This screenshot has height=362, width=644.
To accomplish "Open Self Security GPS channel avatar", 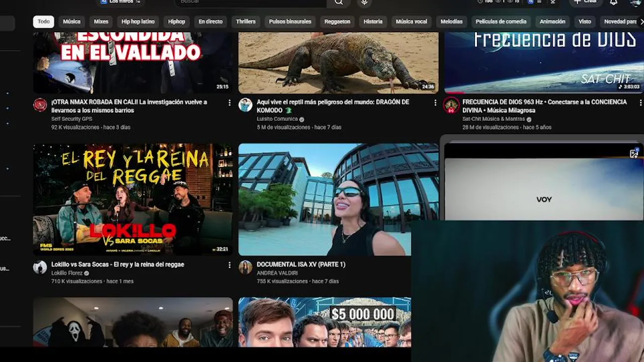I will click(x=40, y=105).
